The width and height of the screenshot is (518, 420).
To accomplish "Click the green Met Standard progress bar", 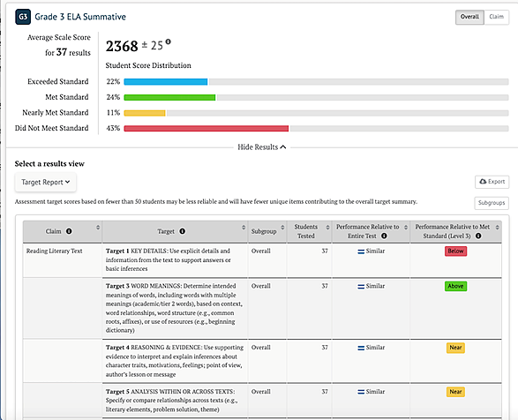I will pos(169,97).
